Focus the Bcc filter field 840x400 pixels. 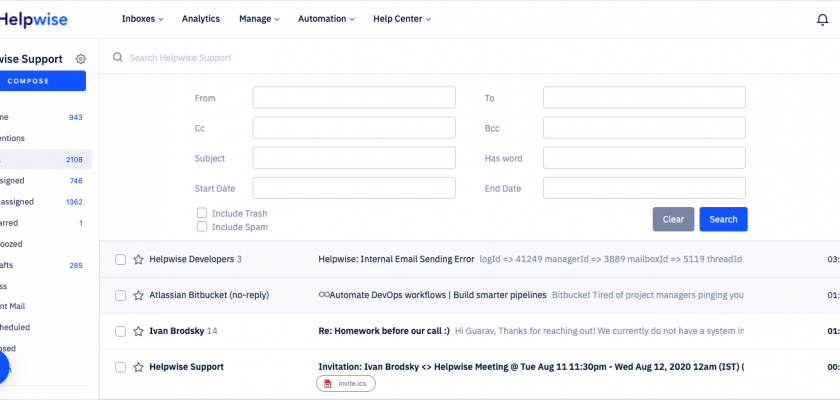(644, 128)
